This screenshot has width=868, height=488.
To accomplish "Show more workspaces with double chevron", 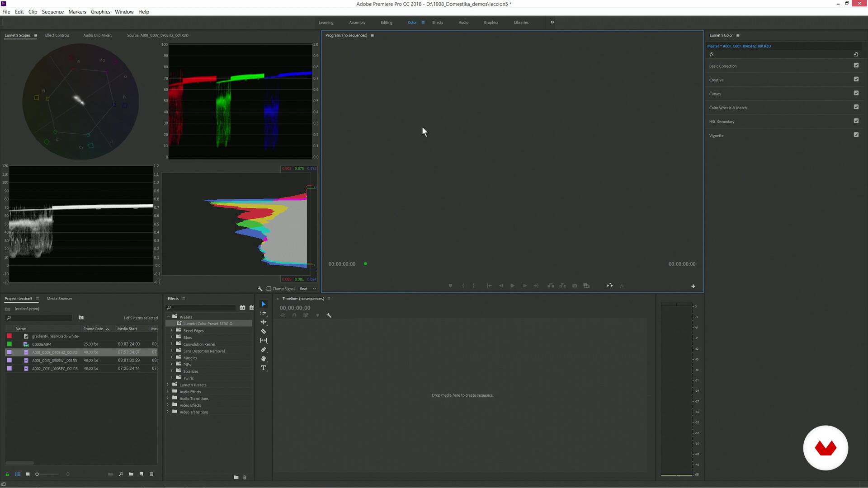I will coord(552,22).
